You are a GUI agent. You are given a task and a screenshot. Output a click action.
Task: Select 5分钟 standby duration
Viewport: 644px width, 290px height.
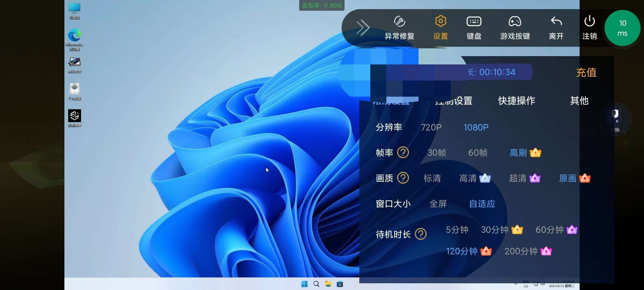[457, 230]
